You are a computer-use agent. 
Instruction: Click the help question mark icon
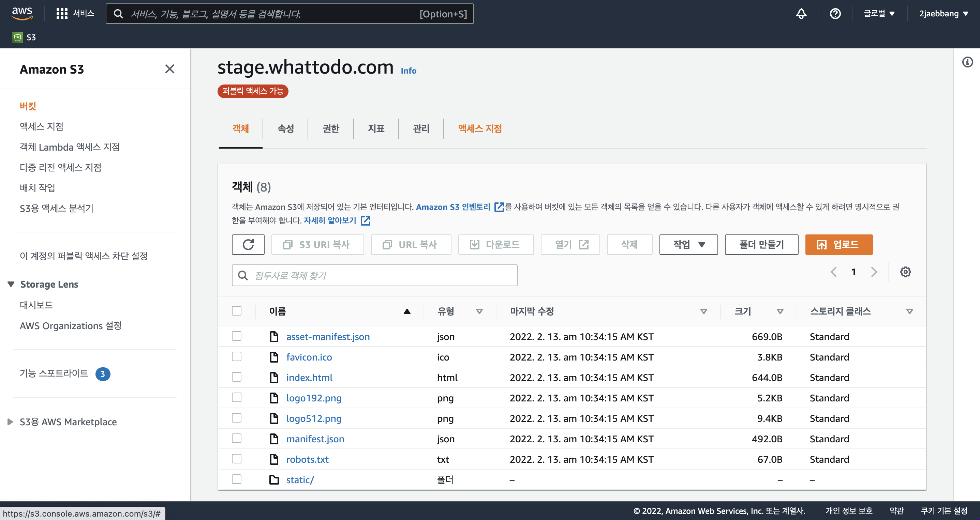835,14
